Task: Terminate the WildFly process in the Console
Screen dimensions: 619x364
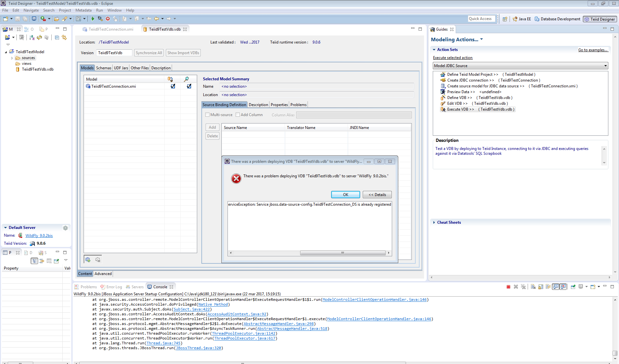Action: pyautogui.click(x=509, y=287)
